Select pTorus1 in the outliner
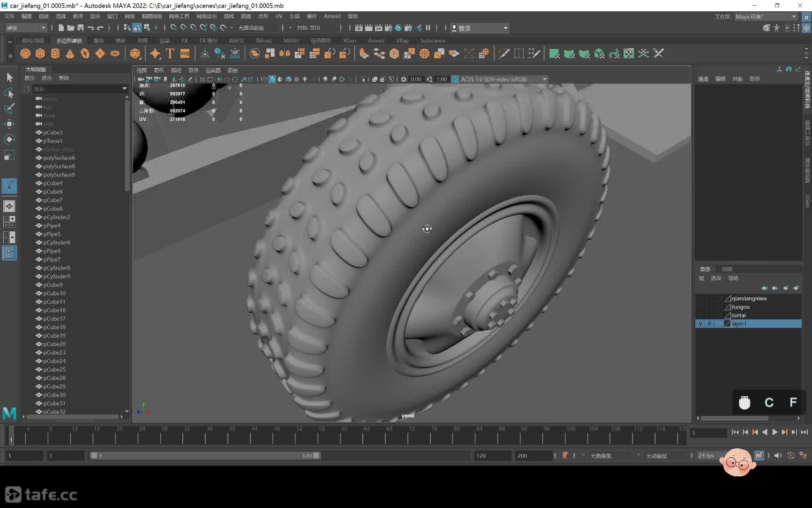The width and height of the screenshot is (812, 508). pos(53,141)
